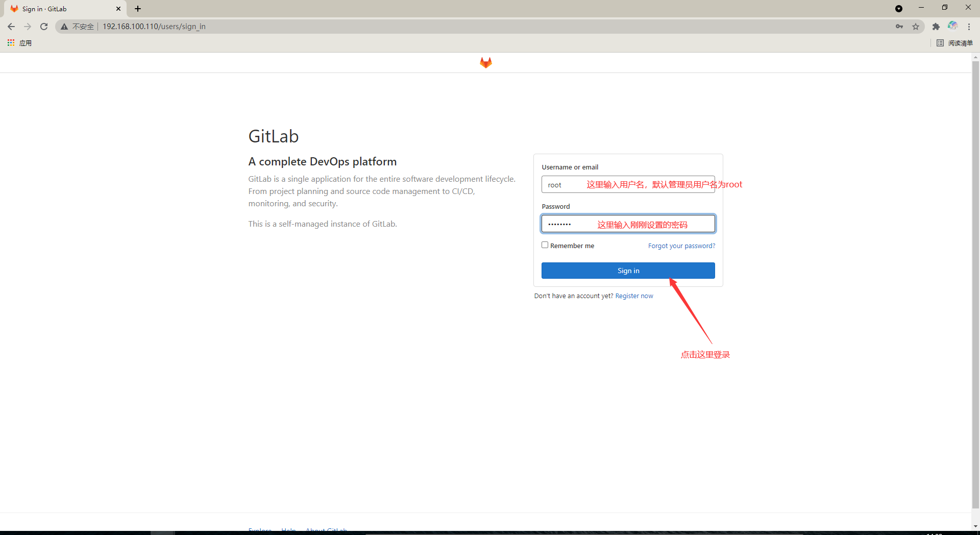Viewport: 980px width, 535px height.
Task: Restore down the browser window
Action: [x=945, y=8]
